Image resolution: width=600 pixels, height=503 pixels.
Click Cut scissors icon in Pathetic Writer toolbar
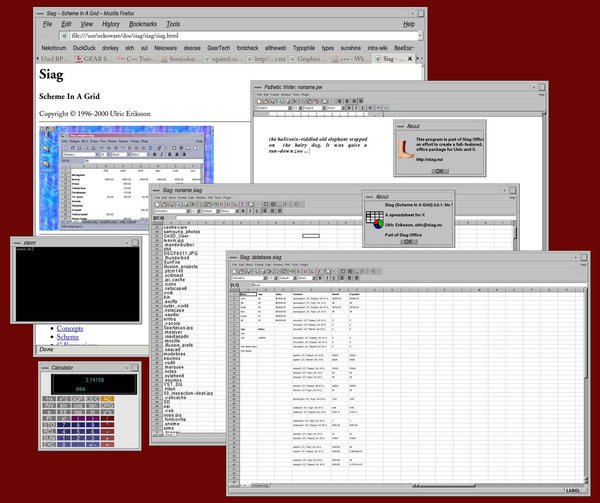point(294,101)
